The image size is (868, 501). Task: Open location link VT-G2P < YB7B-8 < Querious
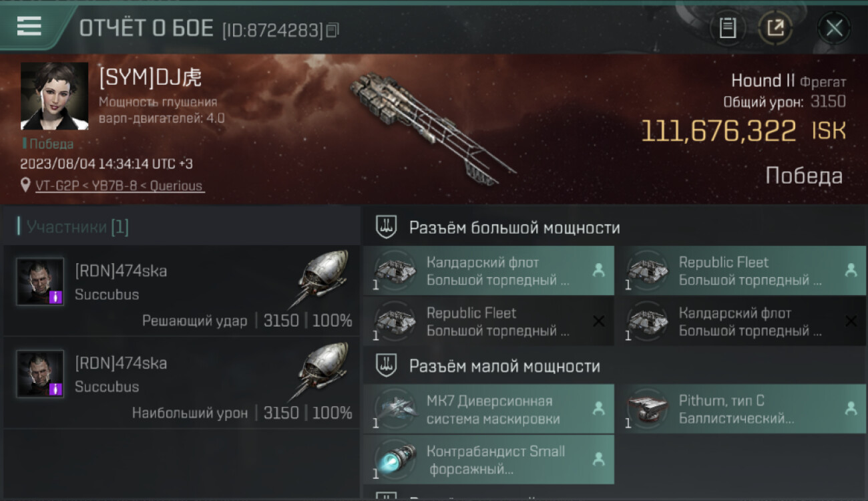tap(120, 186)
